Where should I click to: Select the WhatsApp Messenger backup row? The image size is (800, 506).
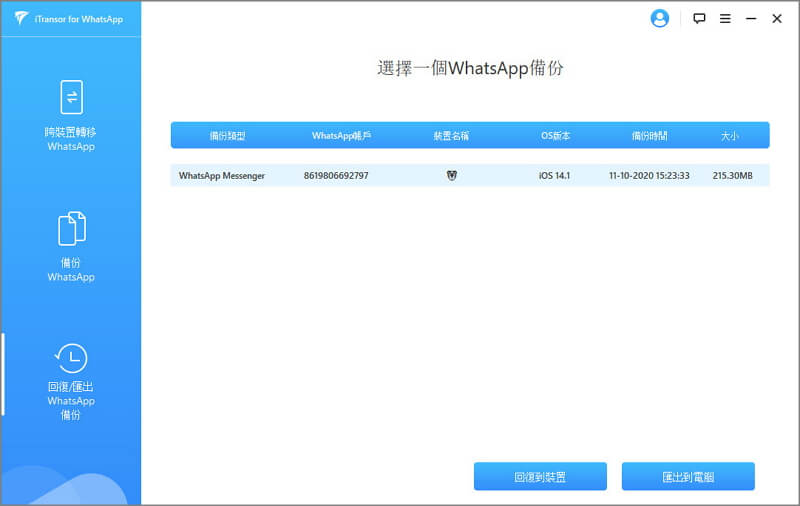click(x=222, y=176)
